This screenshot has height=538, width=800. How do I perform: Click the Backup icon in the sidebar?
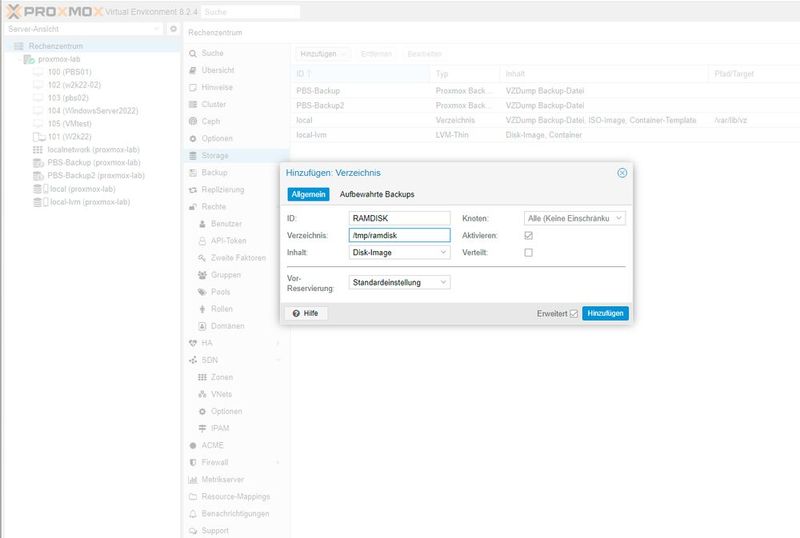coord(193,172)
